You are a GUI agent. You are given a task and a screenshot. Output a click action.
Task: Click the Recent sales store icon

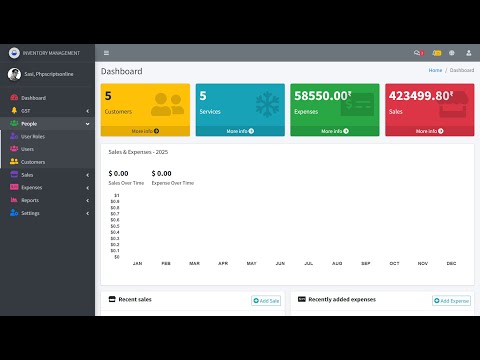(112, 299)
